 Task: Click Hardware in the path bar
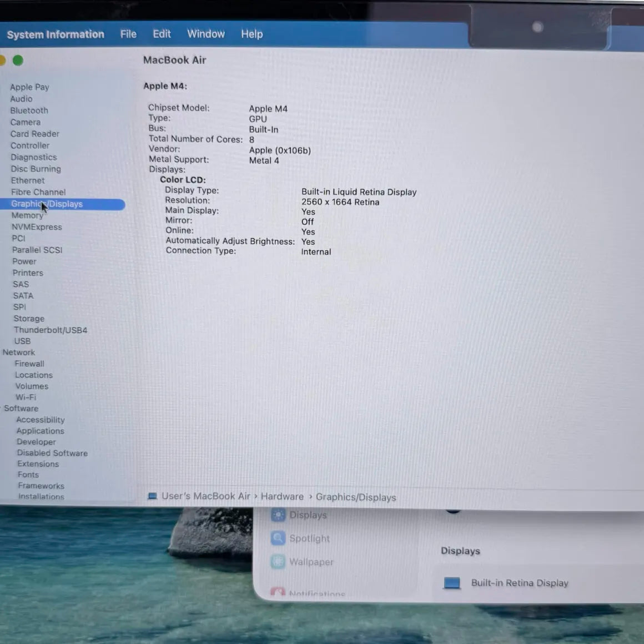282,496
